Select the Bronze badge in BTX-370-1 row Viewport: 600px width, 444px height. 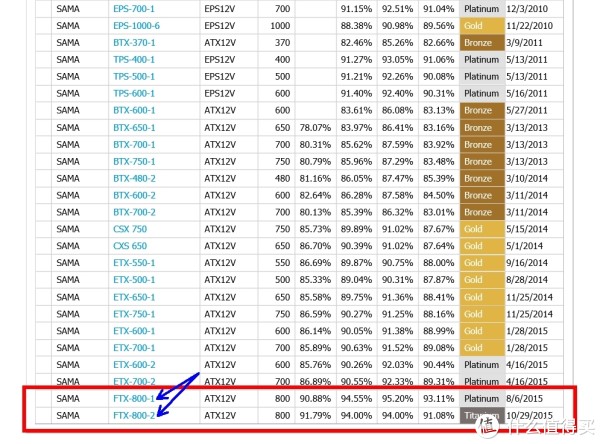tap(482, 42)
